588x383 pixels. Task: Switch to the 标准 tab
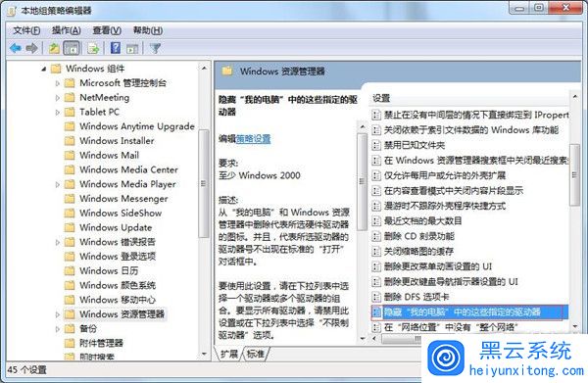[x=256, y=354]
